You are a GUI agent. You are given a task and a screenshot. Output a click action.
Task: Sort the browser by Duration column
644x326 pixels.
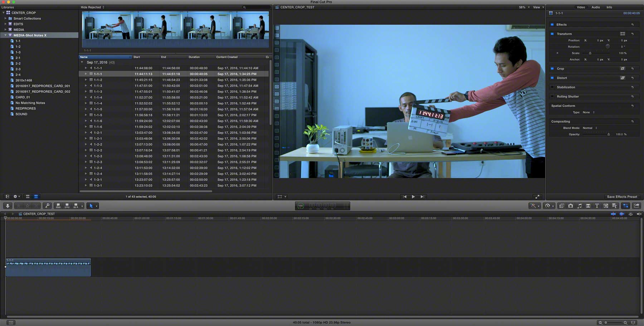tap(200, 57)
